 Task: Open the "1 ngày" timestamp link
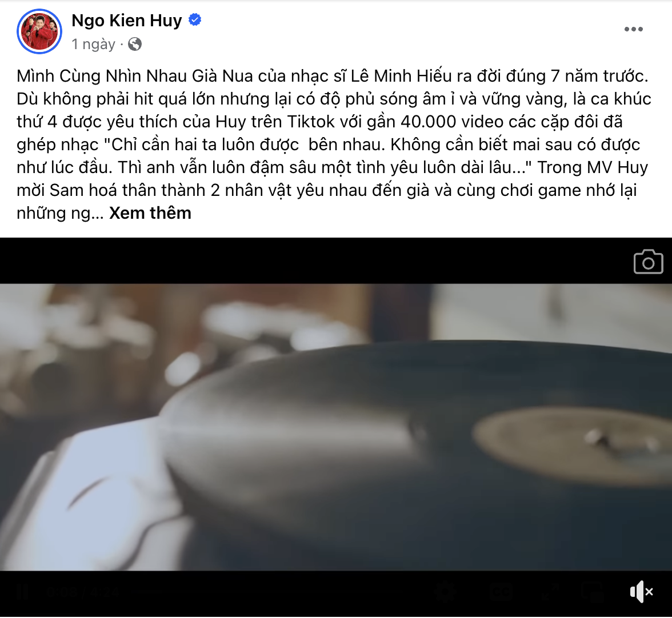pos(94,44)
